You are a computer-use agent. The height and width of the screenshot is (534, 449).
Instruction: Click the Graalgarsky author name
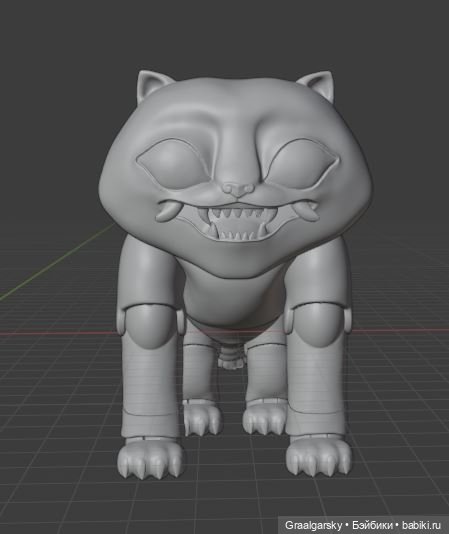pos(313,525)
